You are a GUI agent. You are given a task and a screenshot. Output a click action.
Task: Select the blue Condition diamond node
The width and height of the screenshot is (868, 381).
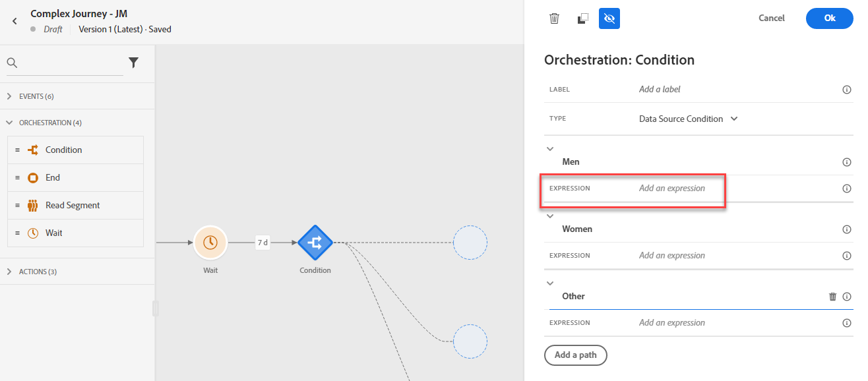(x=315, y=243)
